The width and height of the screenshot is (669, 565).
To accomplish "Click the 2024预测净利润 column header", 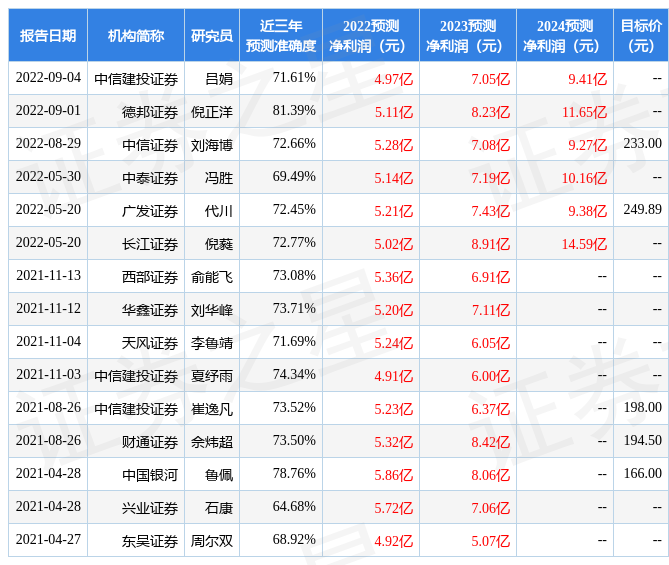I will tap(564, 35).
